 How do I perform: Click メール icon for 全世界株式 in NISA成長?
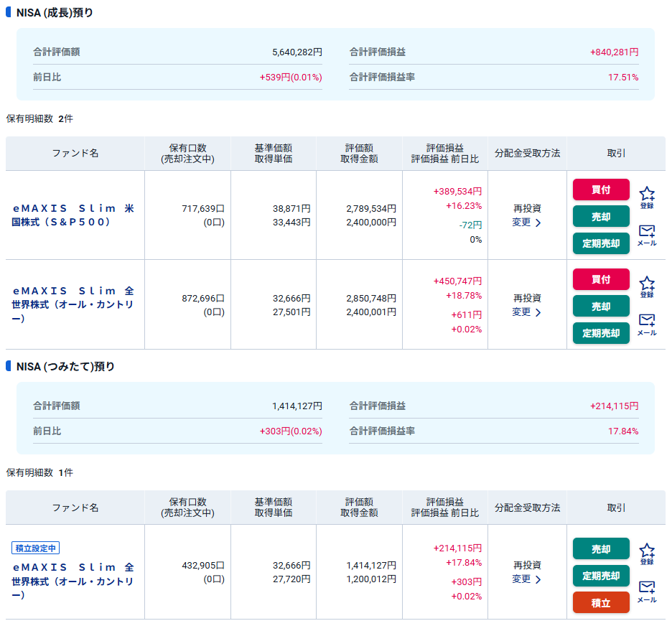click(647, 324)
